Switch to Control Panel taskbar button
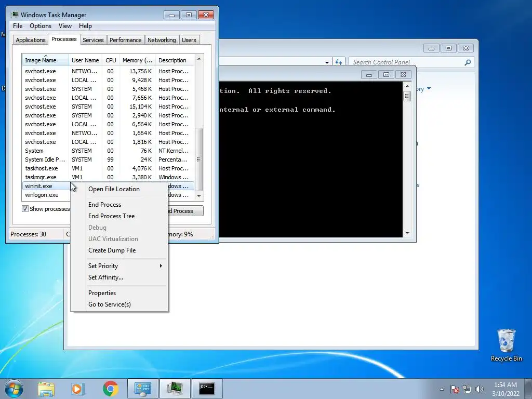 pyautogui.click(x=142, y=389)
